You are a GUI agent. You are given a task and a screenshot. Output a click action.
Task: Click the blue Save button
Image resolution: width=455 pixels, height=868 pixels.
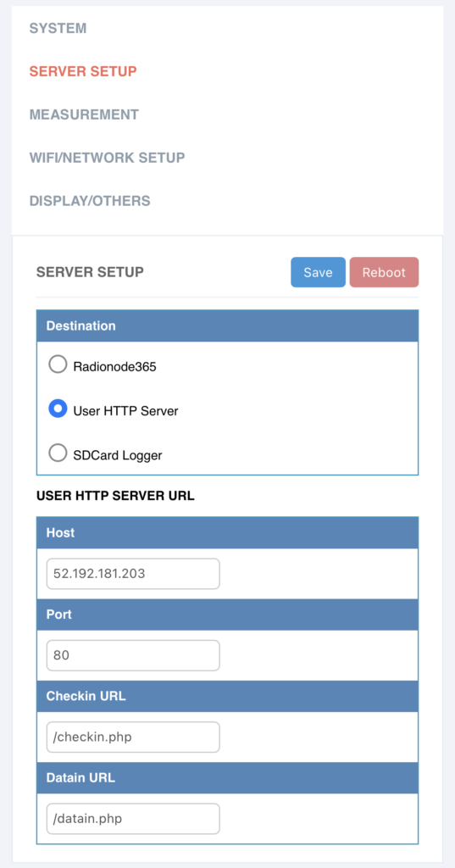click(318, 272)
